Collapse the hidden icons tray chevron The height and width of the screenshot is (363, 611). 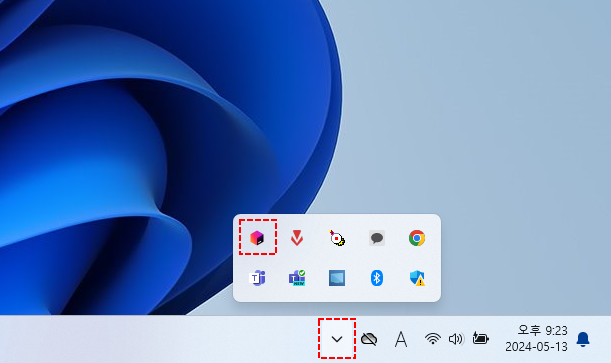[x=337, y=339]
